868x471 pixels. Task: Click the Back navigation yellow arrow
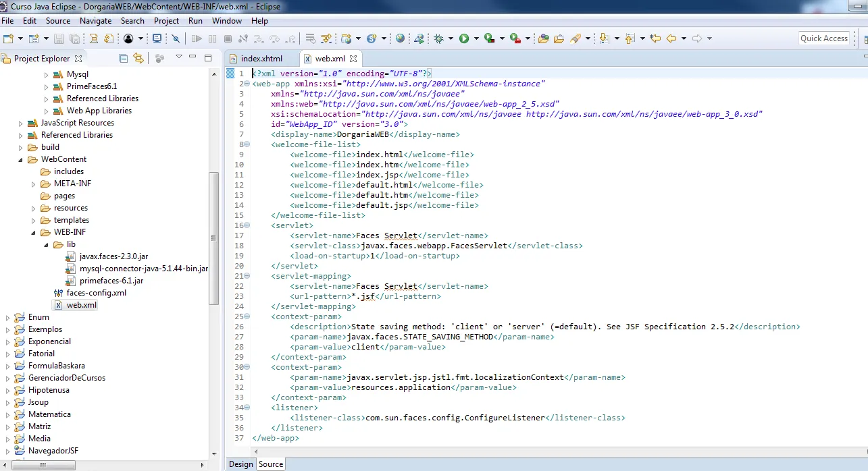tap(671, 38)
